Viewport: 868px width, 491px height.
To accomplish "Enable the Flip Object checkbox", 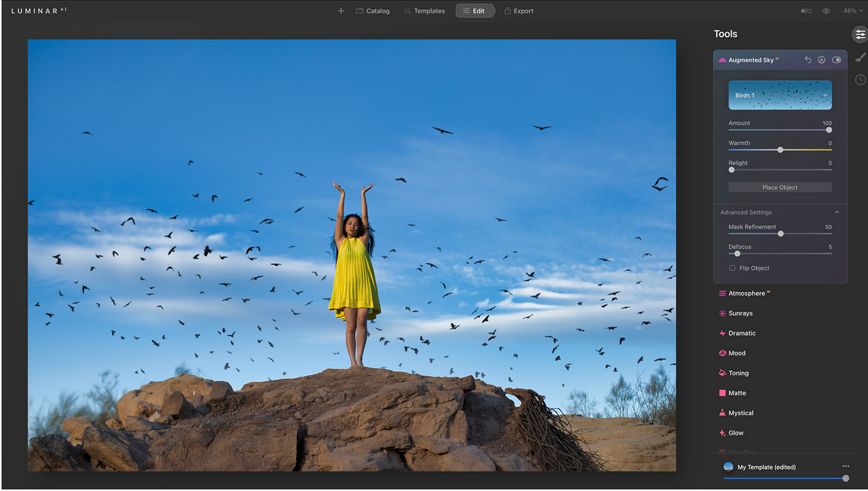I will coord(732,268).
